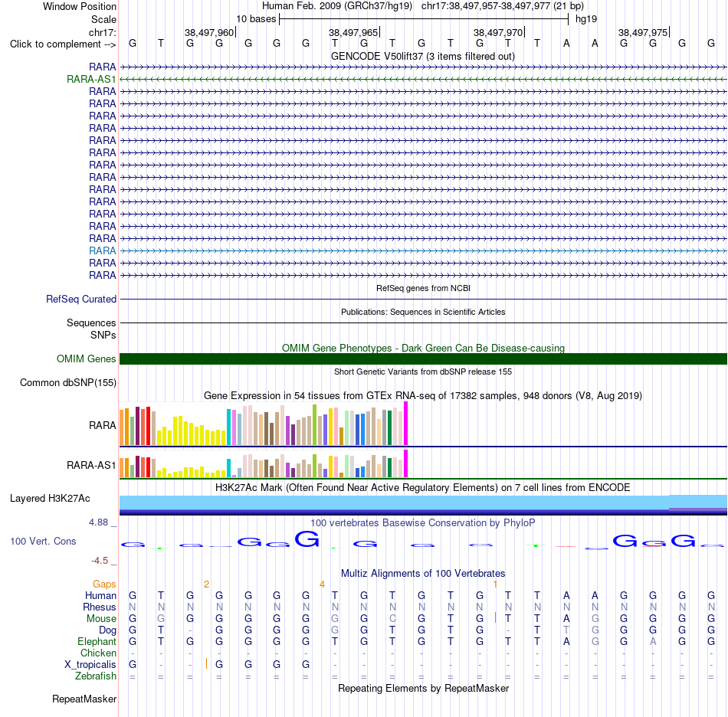Click the 100 Vert. Cons track label

43,541
